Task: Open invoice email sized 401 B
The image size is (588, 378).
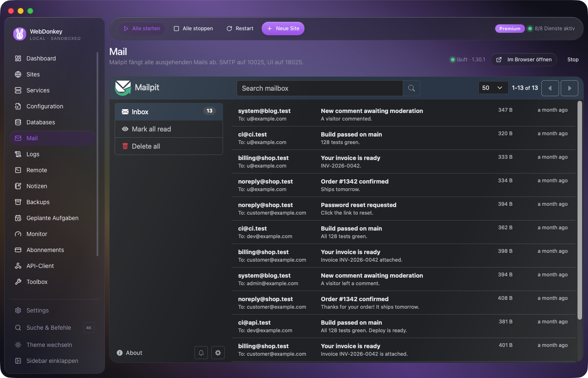Action: [x=404, y=350]
